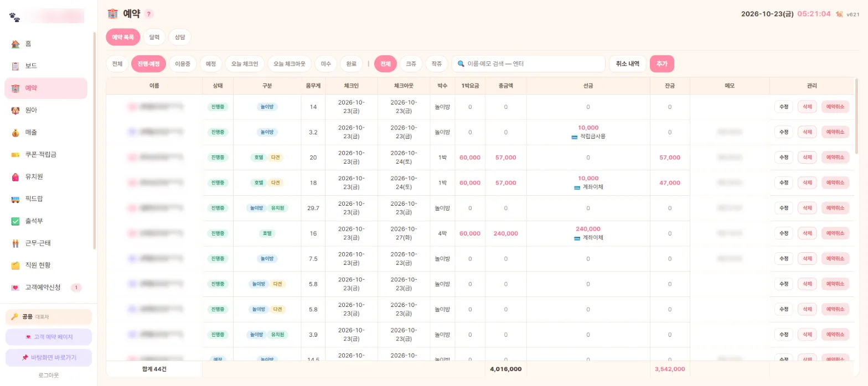The image size is (868, 386).
Task: Switch to the 상담 tab
Action: pos(180,37)
